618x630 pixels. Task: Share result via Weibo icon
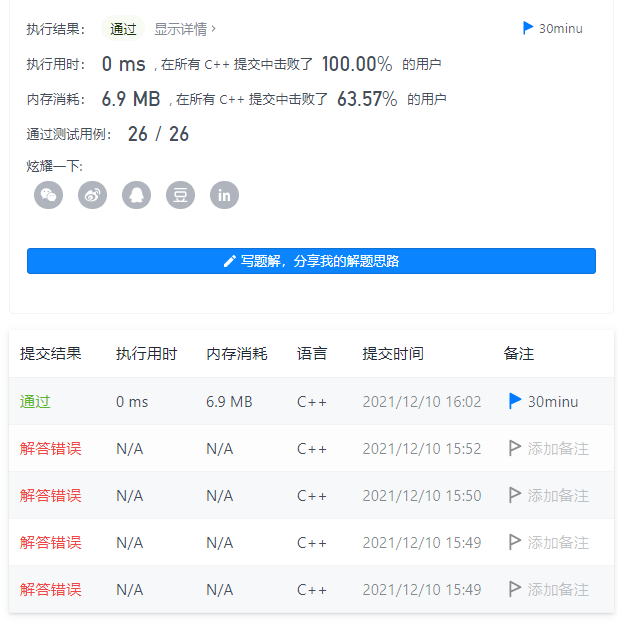[x=92, y=195]
